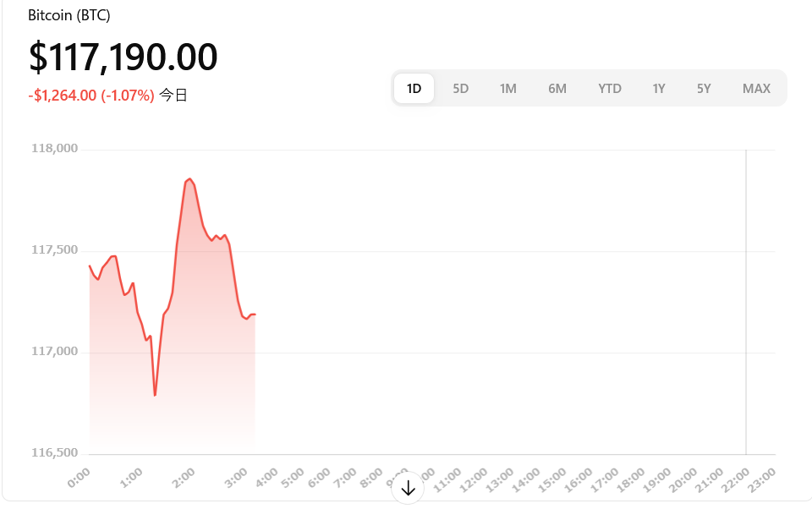Click the 0:00 x-axis time label

point(79,478)
